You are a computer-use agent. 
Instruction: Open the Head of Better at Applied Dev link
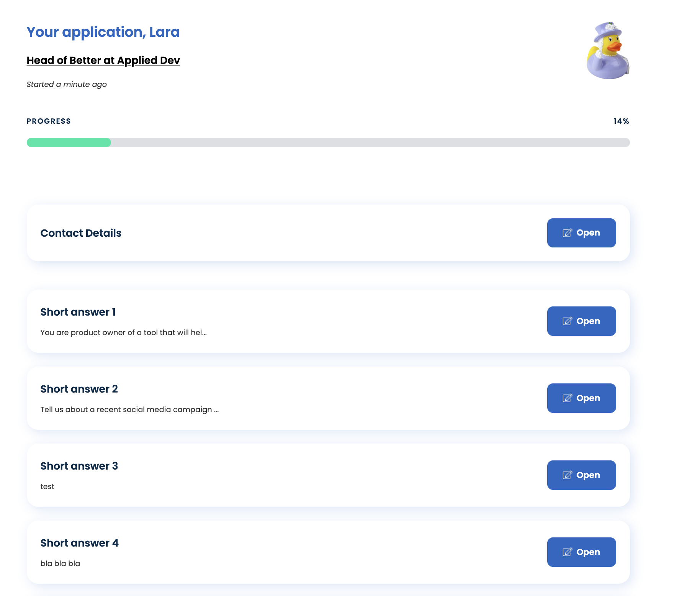[103, 61]
